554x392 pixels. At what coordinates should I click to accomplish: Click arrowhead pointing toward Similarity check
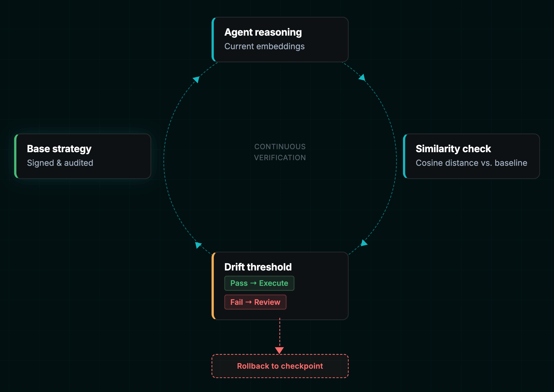pos(362,78)
